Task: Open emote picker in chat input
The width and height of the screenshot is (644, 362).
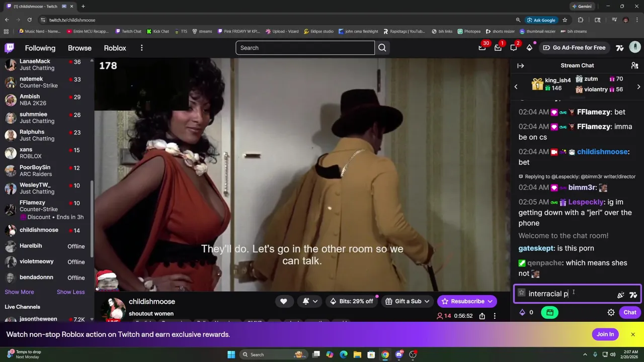Action: [x=621, y=295]
